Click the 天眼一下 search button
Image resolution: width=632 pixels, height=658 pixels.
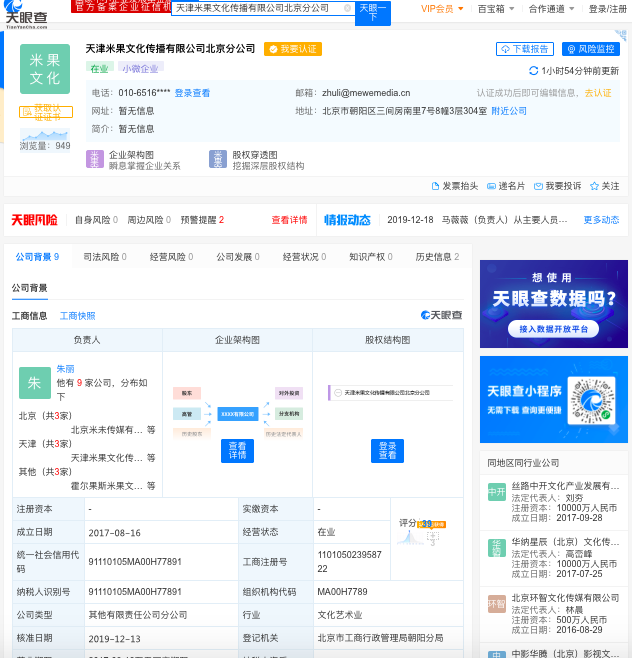(x=373, y=13)
